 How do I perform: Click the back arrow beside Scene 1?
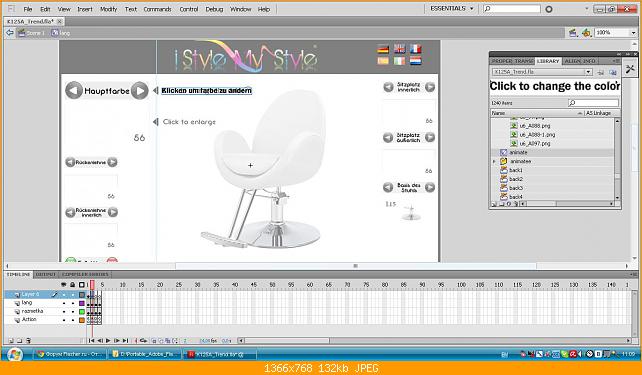click(10, 33)
